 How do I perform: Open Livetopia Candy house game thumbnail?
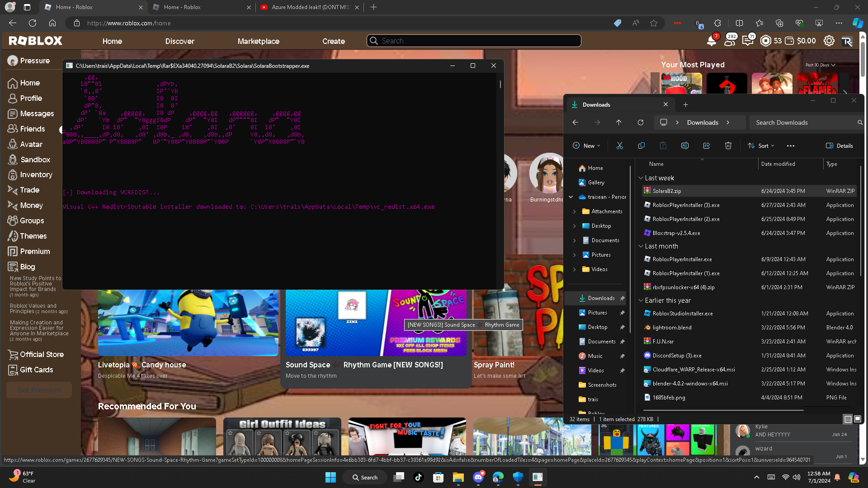[x=188, y=323]
